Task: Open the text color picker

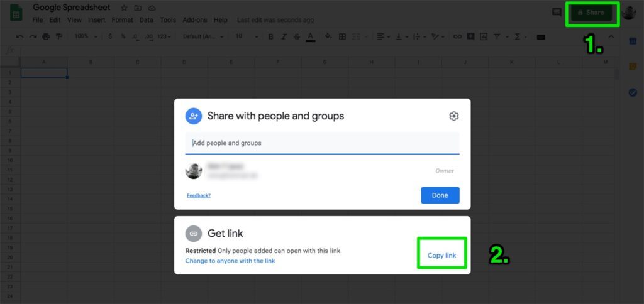Action: 311,36
